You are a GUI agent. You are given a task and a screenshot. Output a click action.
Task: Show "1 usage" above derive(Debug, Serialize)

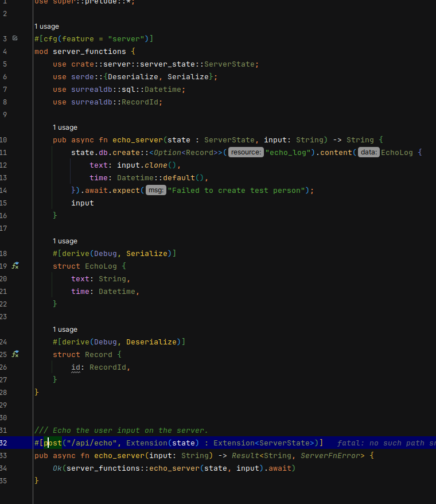pyautogui.click(x=65, y=241)
